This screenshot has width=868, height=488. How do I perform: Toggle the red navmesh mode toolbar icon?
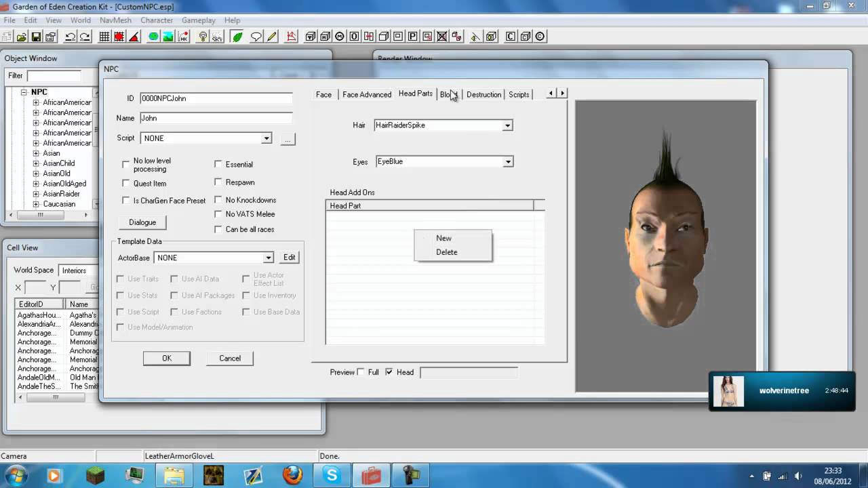pos(292,37)
